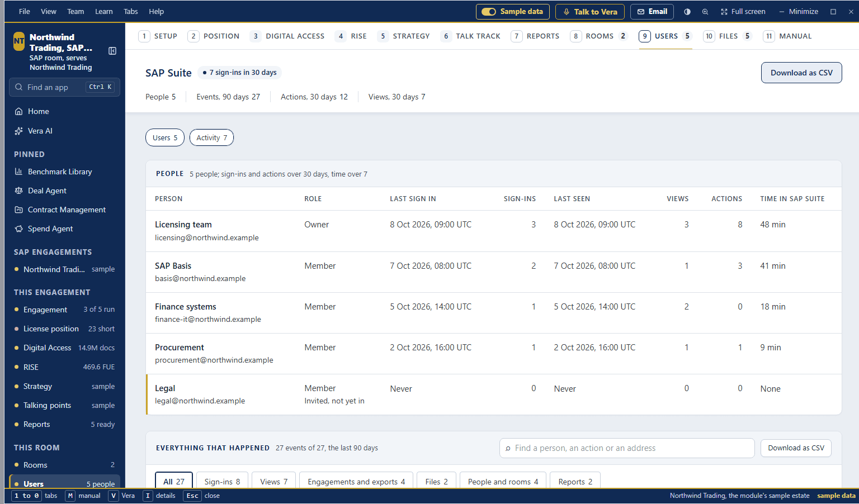Switch to the 3 DIGITAL ACCESS tab

(x=287, y=36)
